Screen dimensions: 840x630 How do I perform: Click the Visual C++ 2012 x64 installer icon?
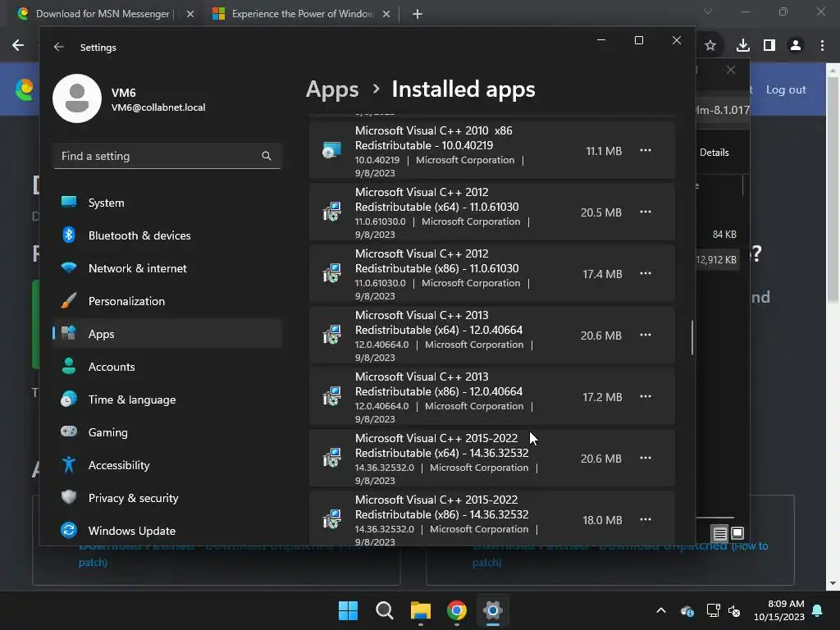(331, 212)
